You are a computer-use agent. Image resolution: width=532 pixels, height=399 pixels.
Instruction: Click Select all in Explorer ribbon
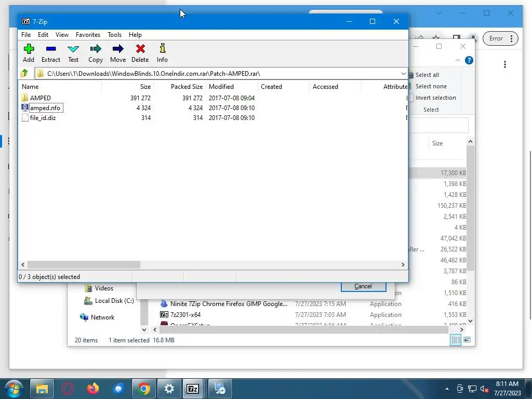point(427,75)
